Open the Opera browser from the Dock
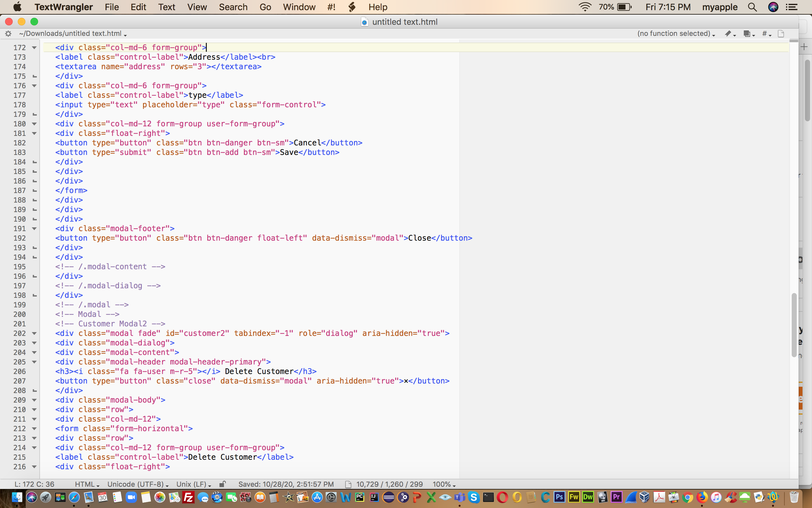 pyautogui.click(x=502, y=497)
